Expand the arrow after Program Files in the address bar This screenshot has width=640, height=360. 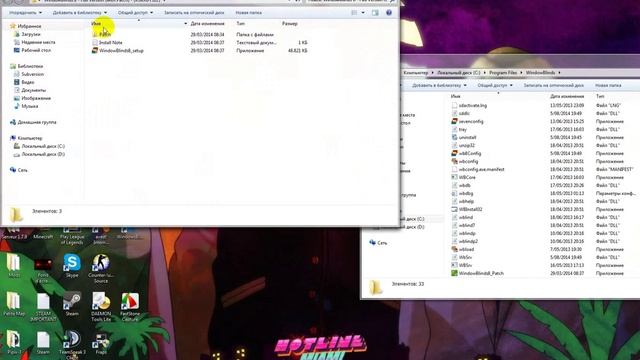pyautogui.click(x=521, y=73)
